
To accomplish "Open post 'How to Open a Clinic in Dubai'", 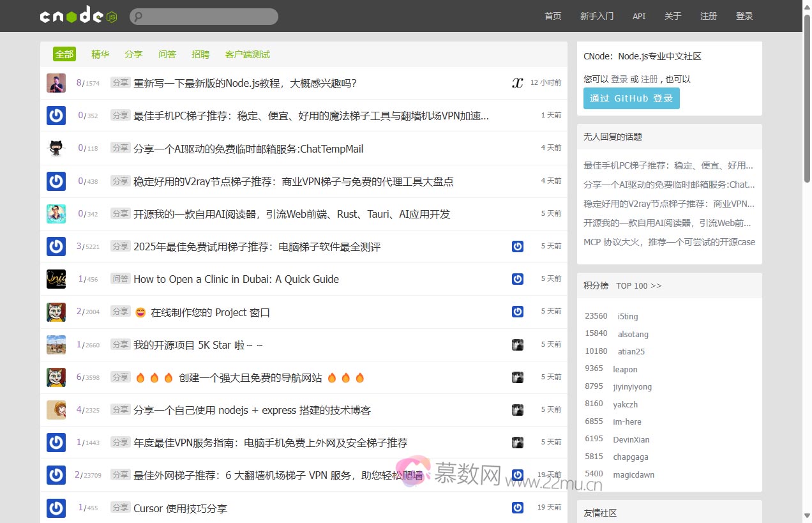I will coord(236,279).
